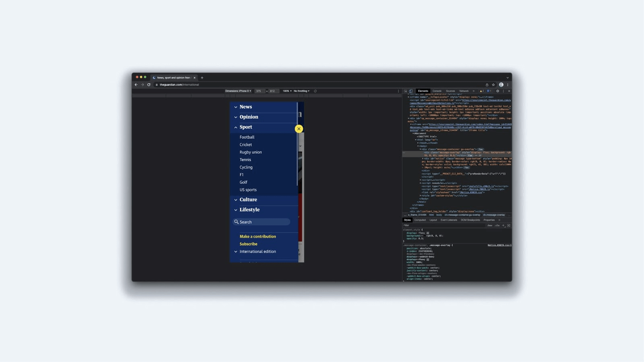Add new style rule plus icon
The width and height of the screenshot is (644, 362).
pyautogui.click(x=503, y=225)
